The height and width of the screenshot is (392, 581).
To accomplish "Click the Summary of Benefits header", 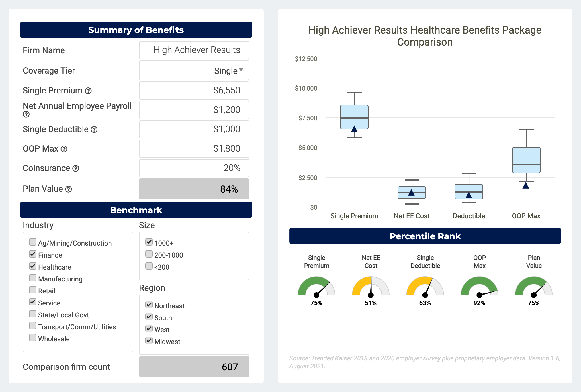I will (x=136, y=30).
